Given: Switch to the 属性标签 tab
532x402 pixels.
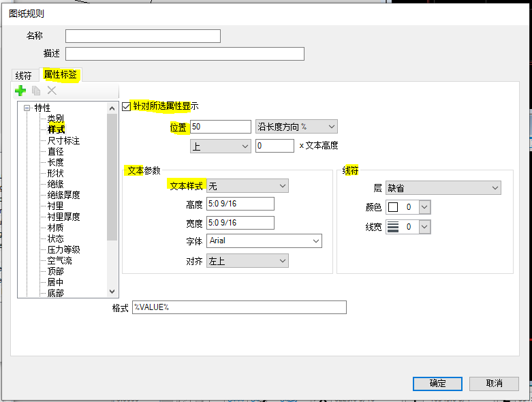Looking at the screenshot, I should tap(61, 75).
